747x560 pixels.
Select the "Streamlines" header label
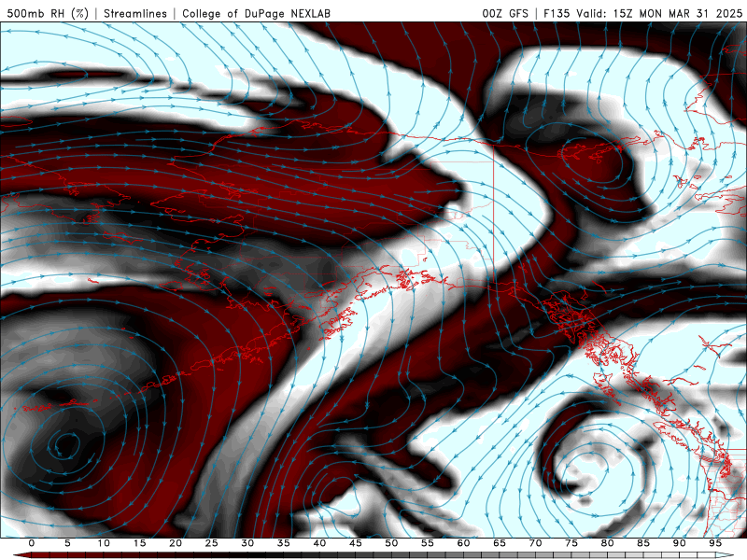[x=135, y=13]
